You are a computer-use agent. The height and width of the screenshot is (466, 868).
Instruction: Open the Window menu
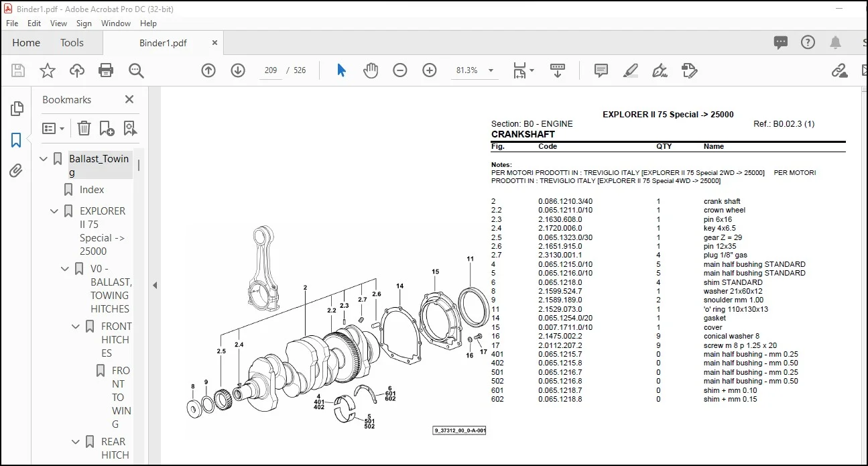pyautogui.click(x=116, y=23)
